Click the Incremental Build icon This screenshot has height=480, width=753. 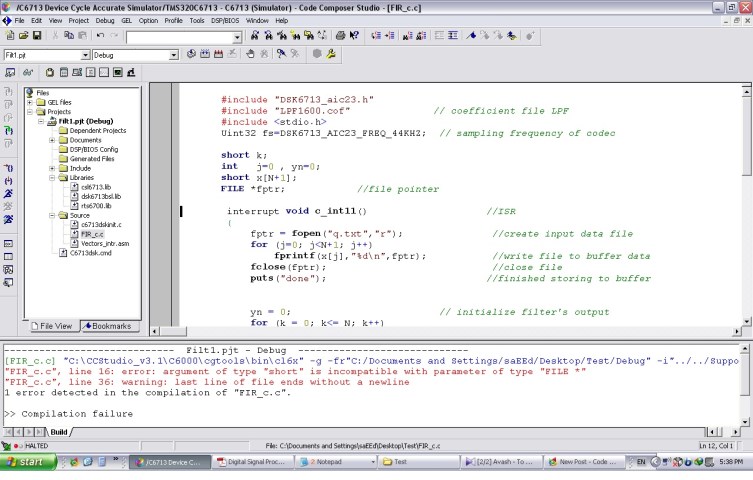click(x=205, y=54)
